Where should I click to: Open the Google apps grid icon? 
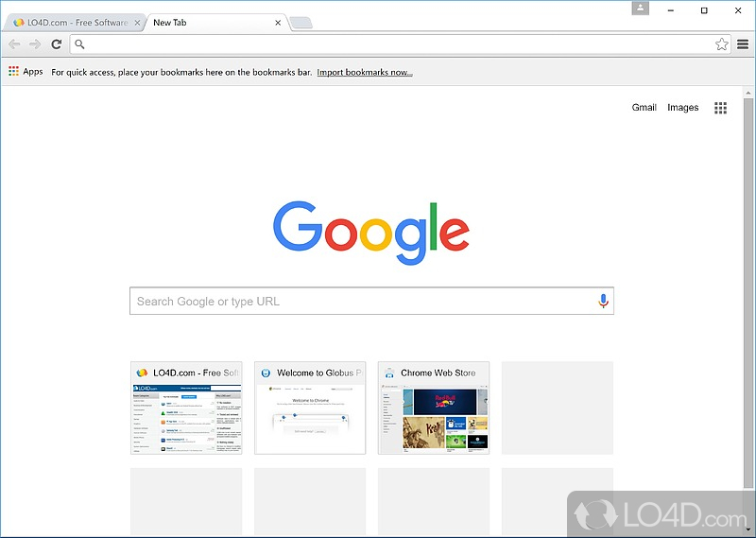pyautogui.click(x=720, y=108)
